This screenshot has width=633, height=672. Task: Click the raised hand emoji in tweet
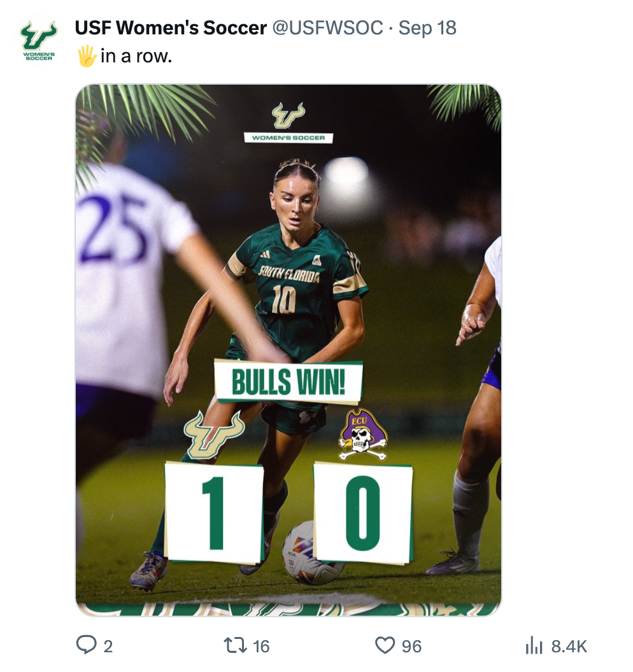point(86,56)
